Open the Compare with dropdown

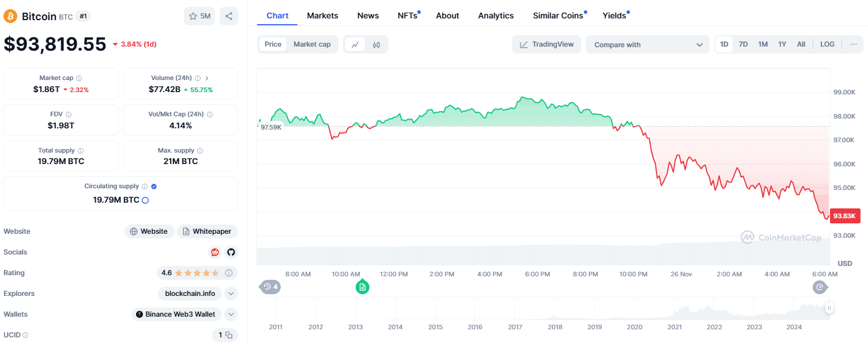click(647, 44)
